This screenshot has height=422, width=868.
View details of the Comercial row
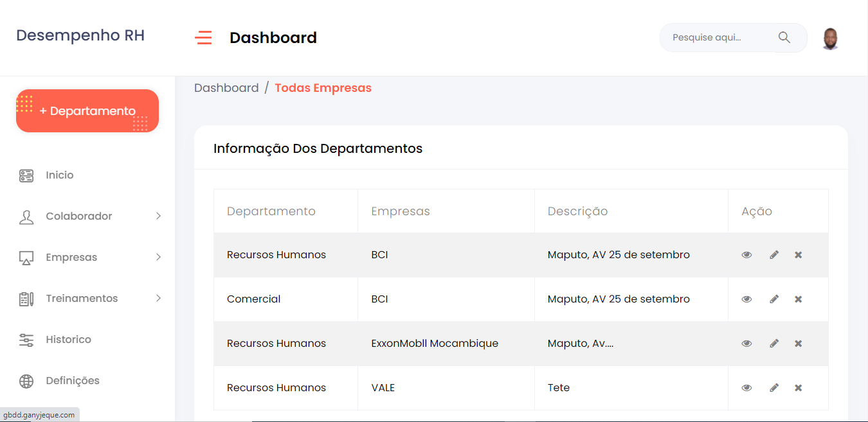coord(746,299)
